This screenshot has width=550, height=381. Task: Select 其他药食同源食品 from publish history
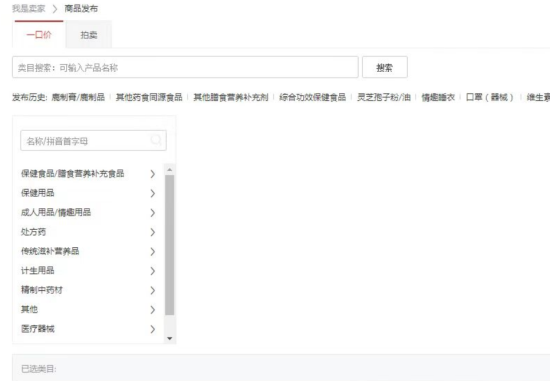pos(149,97)
